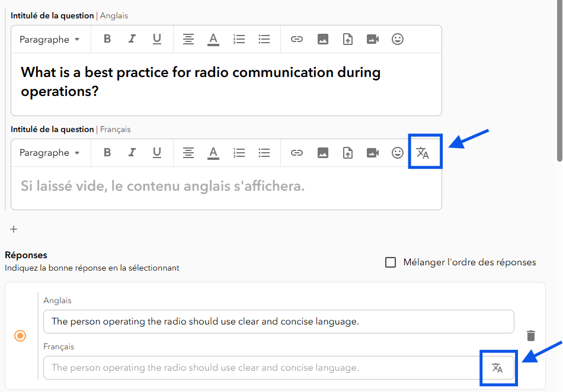
Task: Add a block with the plus icon
Action: point(14,229)
